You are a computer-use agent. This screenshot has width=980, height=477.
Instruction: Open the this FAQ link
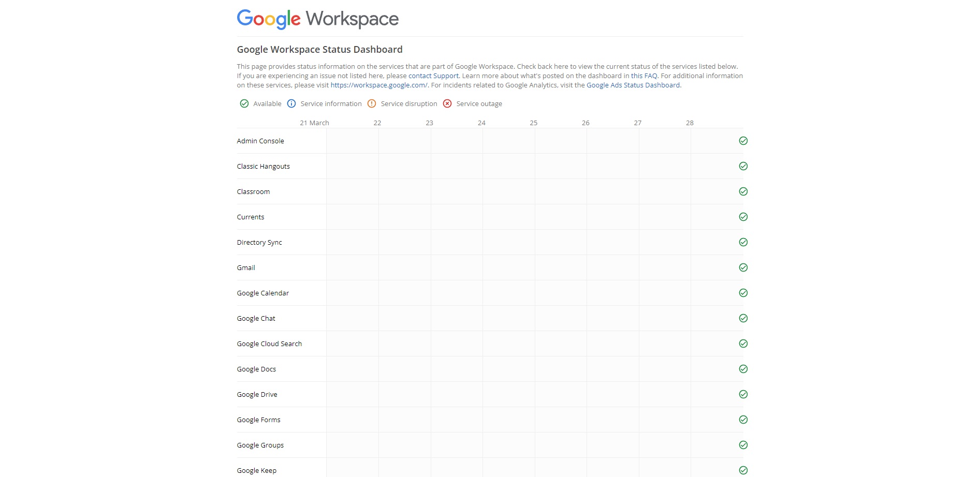pos(643,76)
